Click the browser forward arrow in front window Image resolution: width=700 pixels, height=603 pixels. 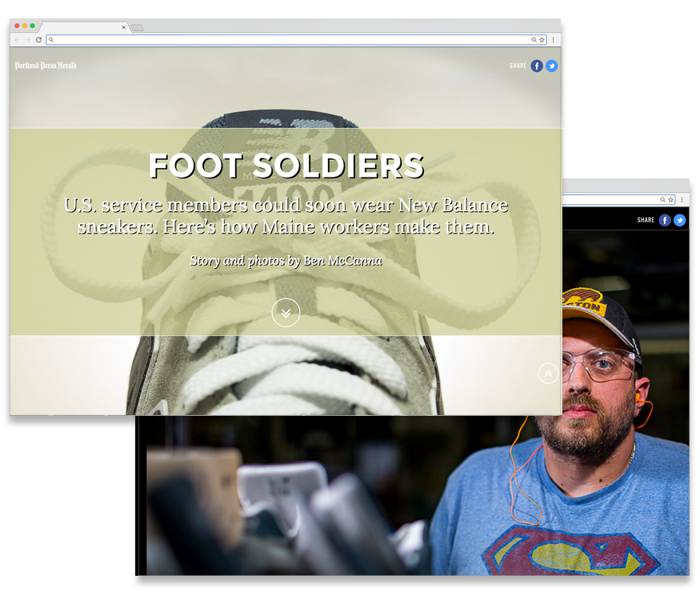[x=28, y=40]
